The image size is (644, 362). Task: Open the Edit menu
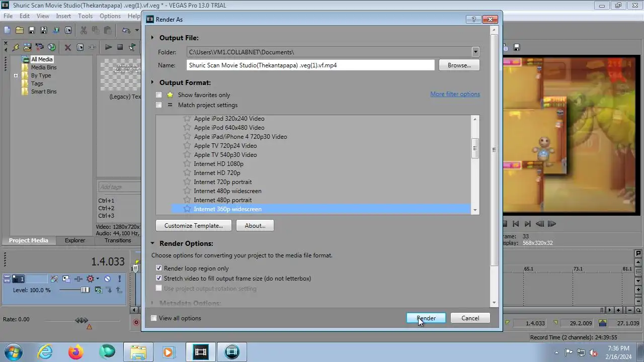point(25,16)
